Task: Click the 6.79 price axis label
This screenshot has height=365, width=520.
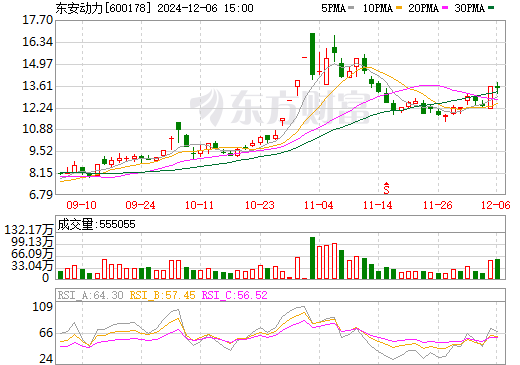Action: pos(41,195)
